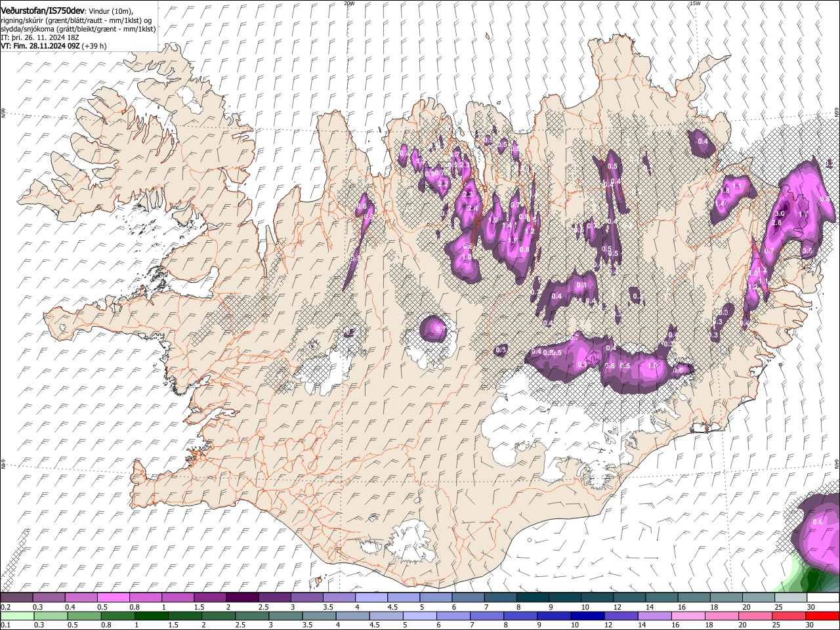The width and height of the screenshot is (840, 630).
Task: Click the '(+39 h)' forecast offset text
Action: [x=94, y=46]
